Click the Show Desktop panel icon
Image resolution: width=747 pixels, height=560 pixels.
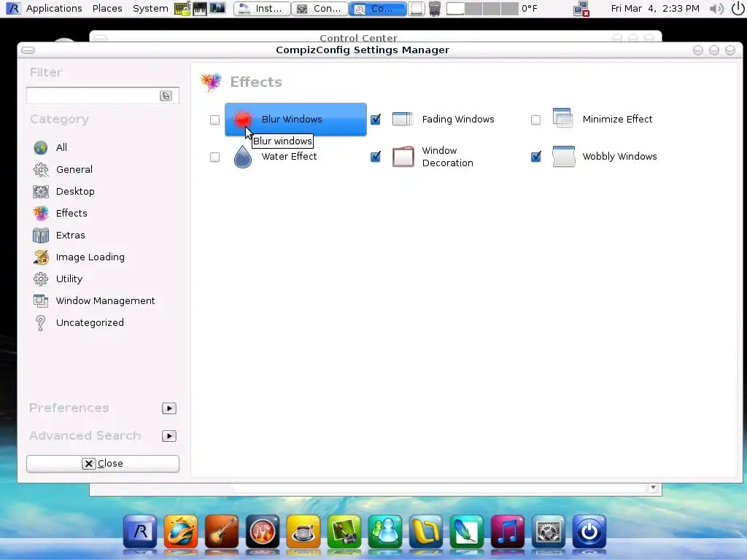coord(417,9)
